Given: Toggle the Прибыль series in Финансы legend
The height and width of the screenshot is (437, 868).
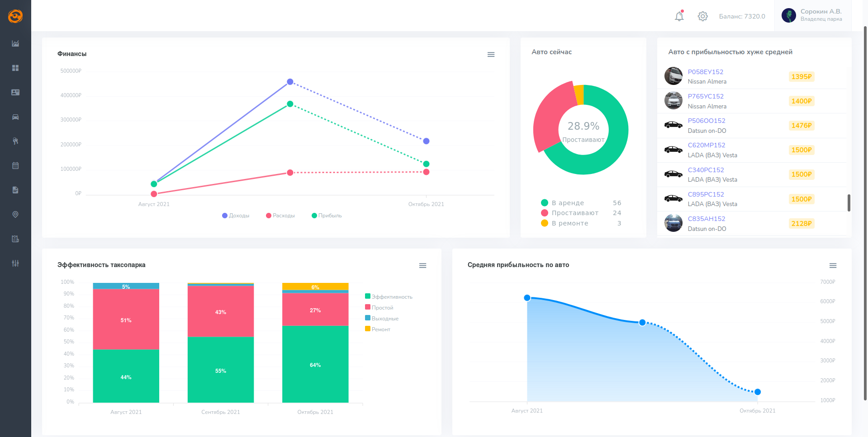Looking at the screenshot, I should 327,216.
